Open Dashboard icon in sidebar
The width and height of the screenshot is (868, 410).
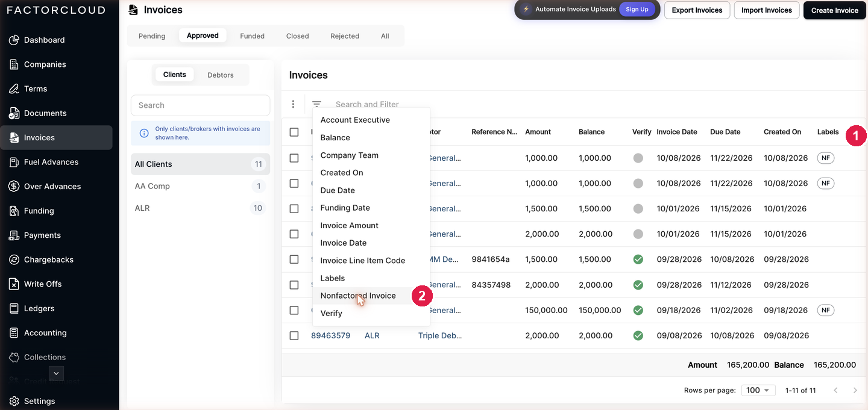pyautogui.click(x=14, y=40)
